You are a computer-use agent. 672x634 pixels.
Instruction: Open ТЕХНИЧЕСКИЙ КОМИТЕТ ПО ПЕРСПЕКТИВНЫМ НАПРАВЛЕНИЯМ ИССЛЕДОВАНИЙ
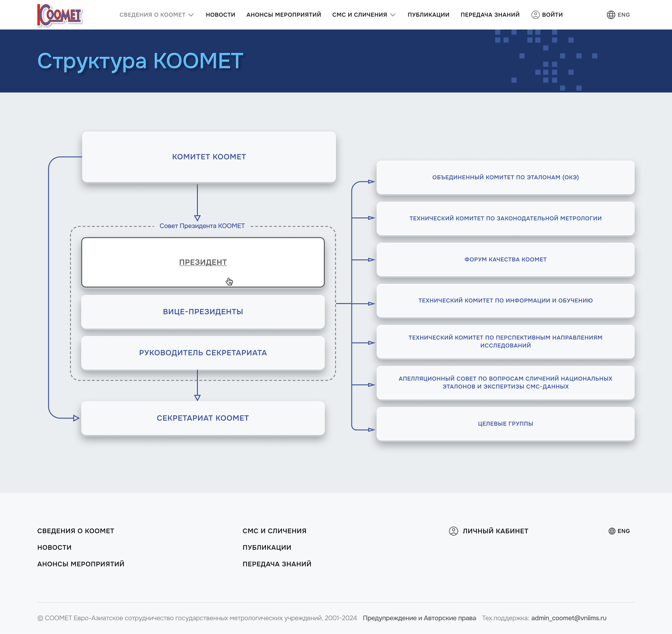tap(505, 342)
